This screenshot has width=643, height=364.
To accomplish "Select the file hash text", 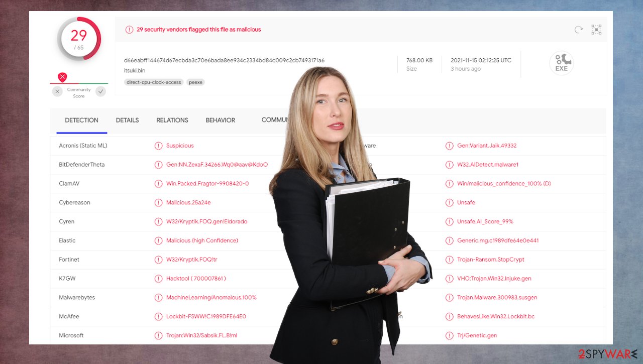I will pyautogui.click(x=224, y=60).
